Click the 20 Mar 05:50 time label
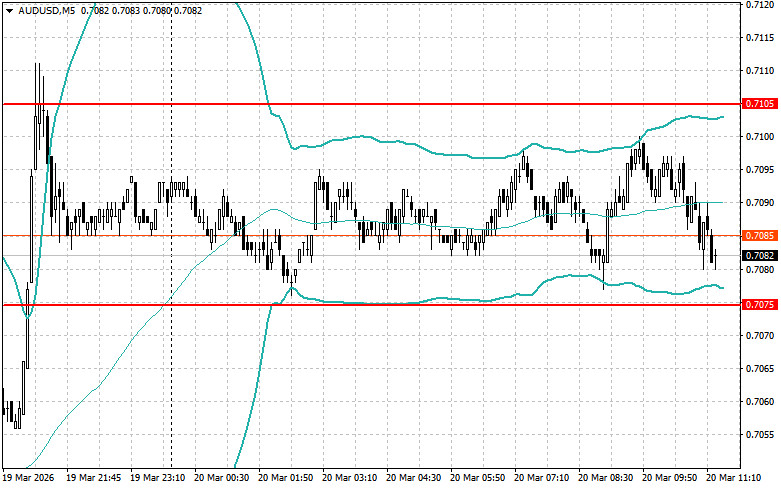This screenshot has height=489, width=781. pyautogui.click(x=478, y=478)
